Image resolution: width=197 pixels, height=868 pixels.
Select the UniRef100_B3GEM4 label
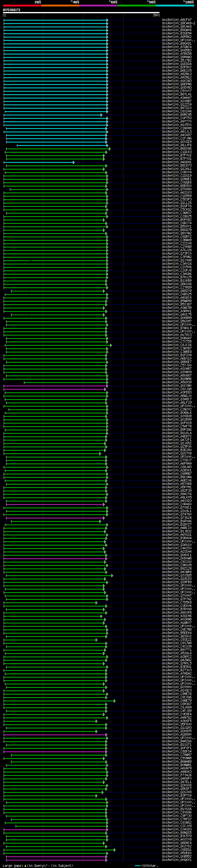177,33
